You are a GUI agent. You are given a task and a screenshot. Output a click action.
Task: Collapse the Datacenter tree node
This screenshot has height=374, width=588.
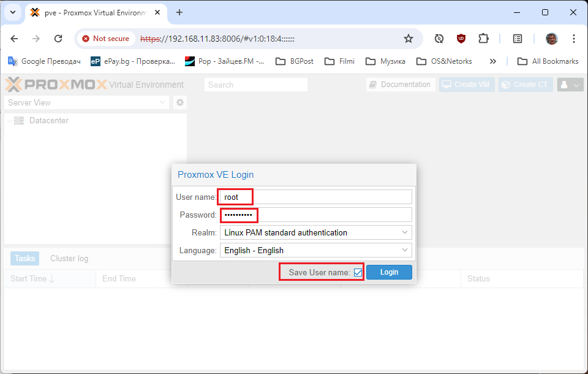click(x=10, y=121)
